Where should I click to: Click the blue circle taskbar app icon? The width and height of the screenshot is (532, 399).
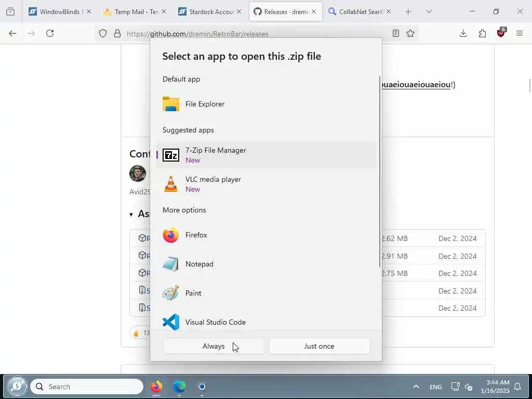(x=202, y=387)
